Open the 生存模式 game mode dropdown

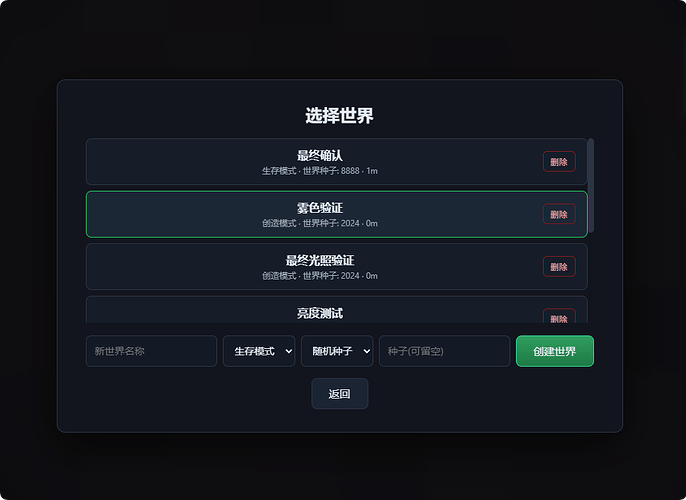[259, 351]
